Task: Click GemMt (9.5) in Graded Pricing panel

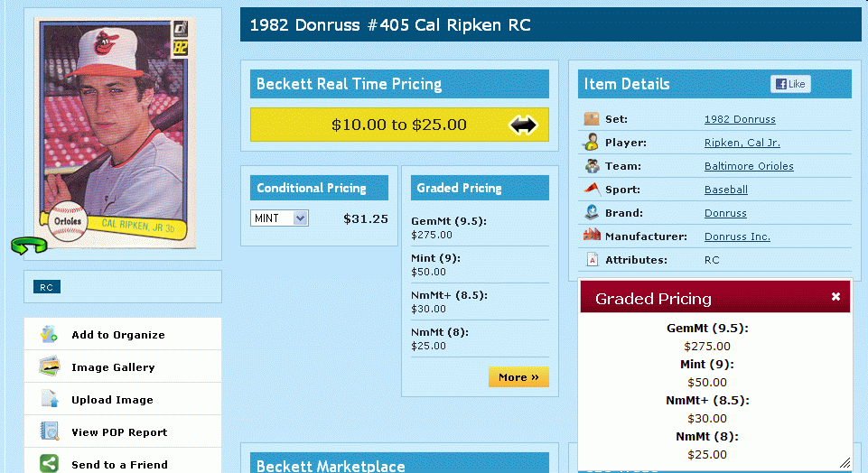Action: (x=449, y=221)
